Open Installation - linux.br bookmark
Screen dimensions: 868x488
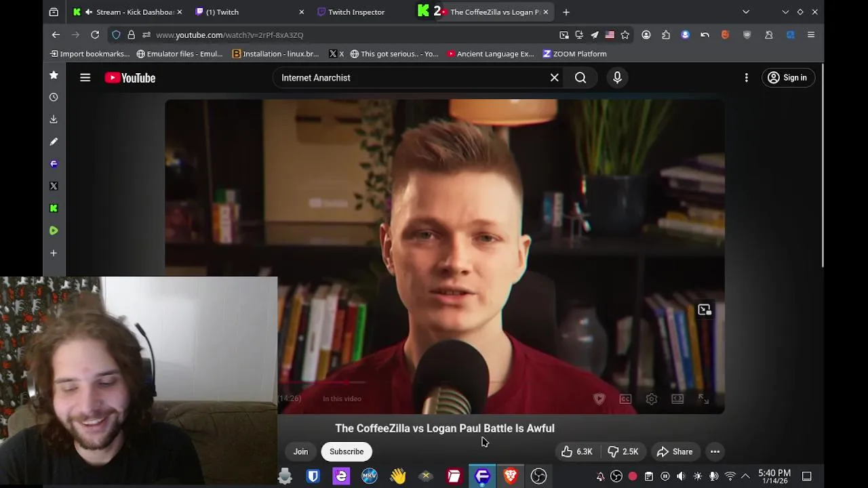tap(275, 54)
